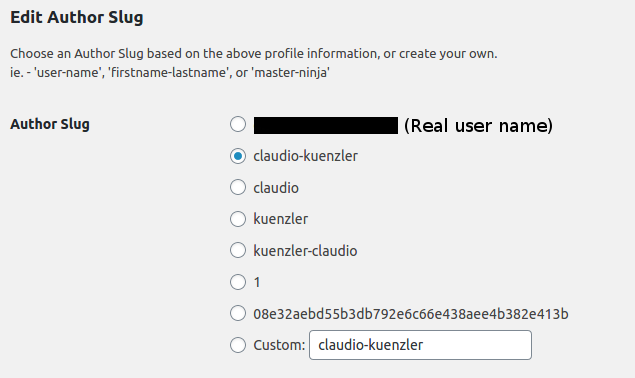The width and height of the screenshot is (635, 378).
Task: Choose the radio button for slug '1'
Action: pos(238,282)
